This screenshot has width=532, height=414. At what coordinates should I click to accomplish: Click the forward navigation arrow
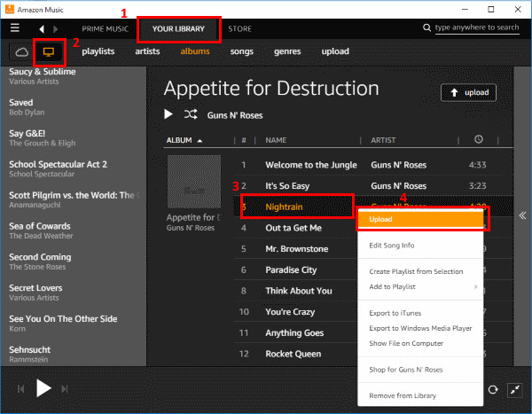[x=55, y=28]
